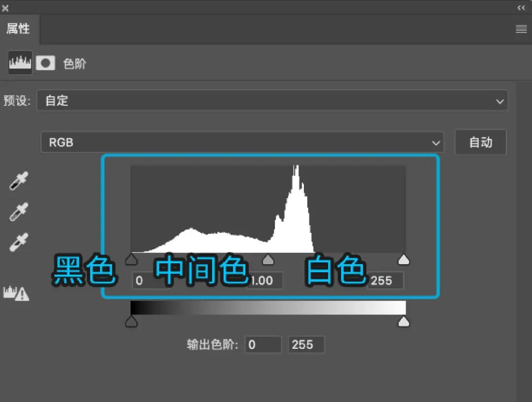Image resolution: width=532 pixels, height=402 pixels.
Task: Open the 预设 preset dropdown
Action: [x=272, y=100]
